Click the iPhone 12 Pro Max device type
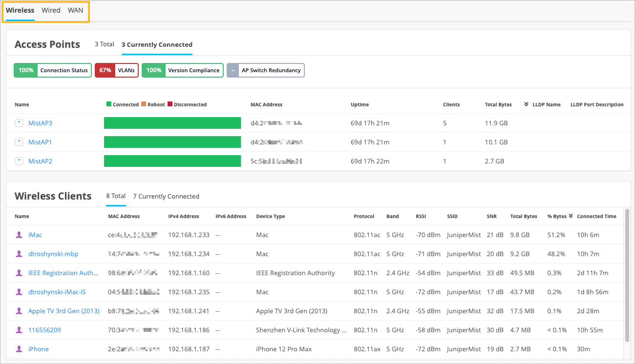 point(284,349)
